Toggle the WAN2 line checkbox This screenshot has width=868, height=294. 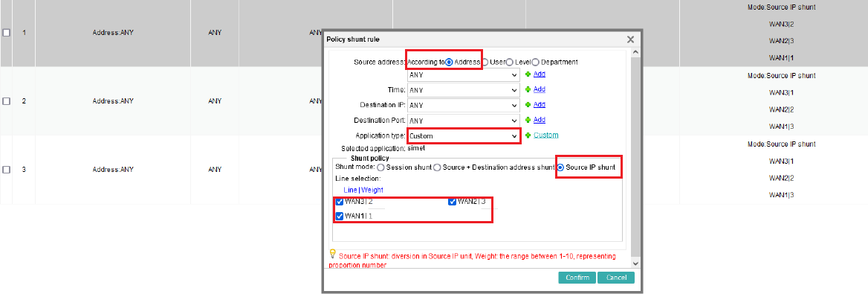tap(452, 202)
